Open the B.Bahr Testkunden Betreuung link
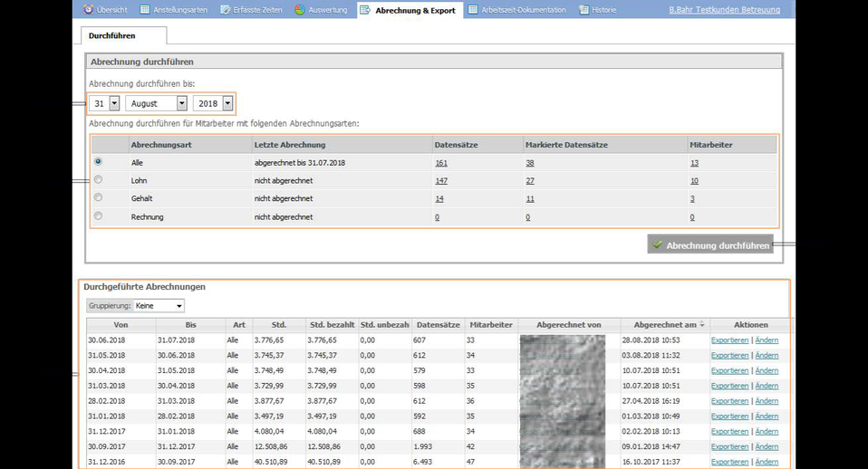The width and height of the screenshot is (868, 469). [724, 10]
